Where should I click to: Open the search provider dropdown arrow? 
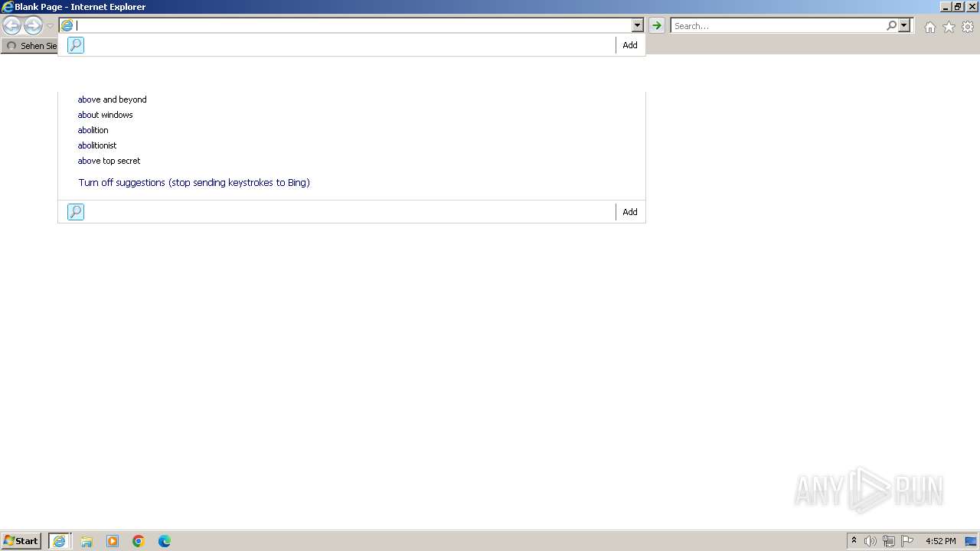904,25
